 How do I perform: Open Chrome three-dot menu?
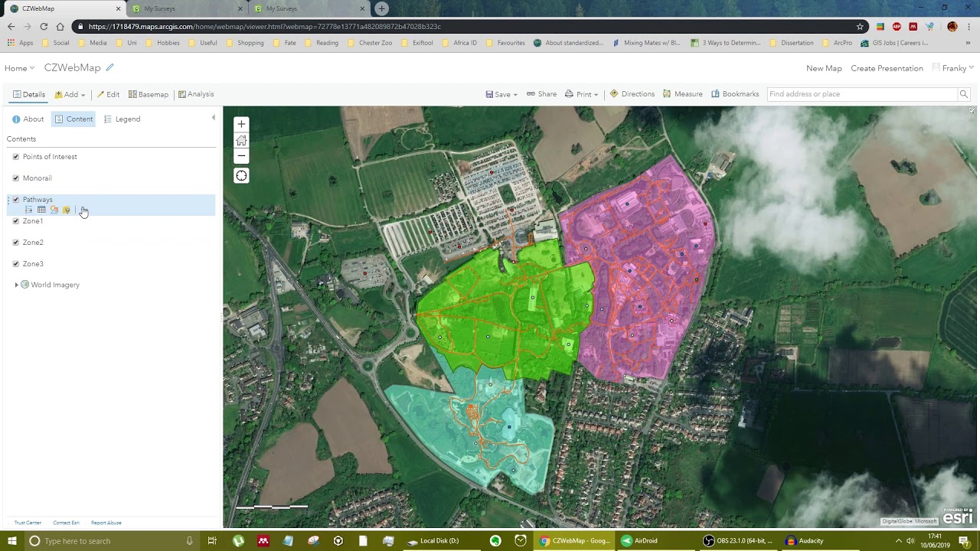tap(969, 26)
